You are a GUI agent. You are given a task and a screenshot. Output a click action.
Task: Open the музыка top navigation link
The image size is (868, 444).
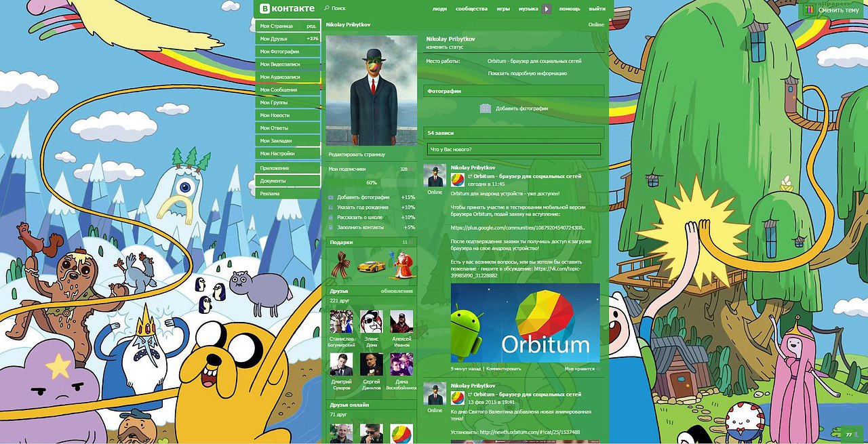click(x=528, y=9)
